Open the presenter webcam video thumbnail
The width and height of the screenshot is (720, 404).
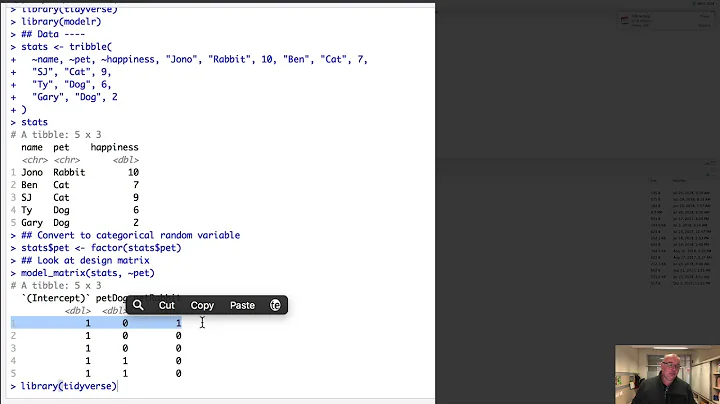tap(668, 375)
